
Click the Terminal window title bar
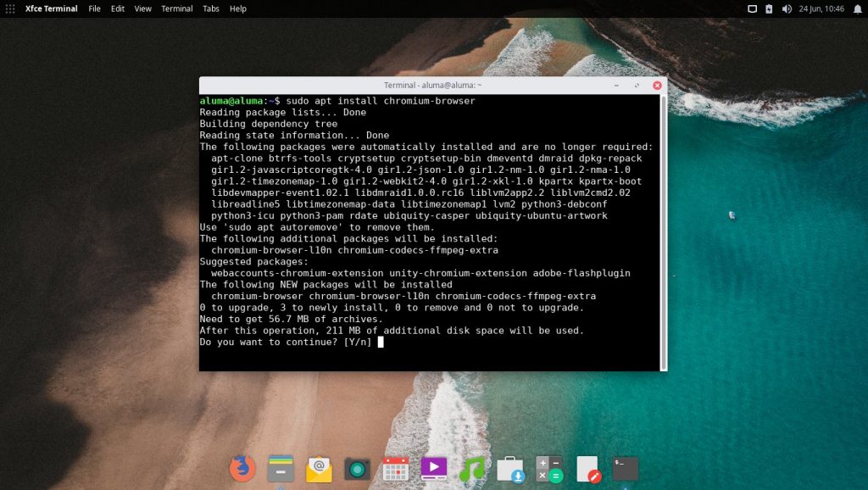(432, 86)
